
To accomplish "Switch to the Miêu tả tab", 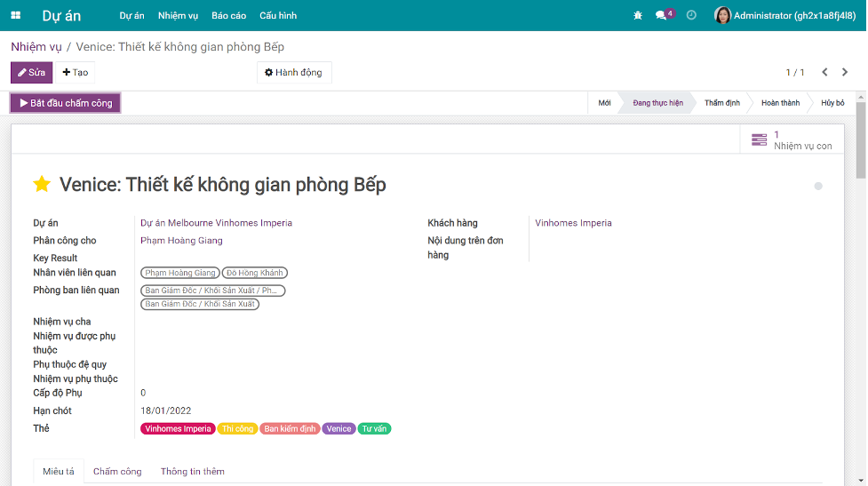I will [x=59, y=471].
